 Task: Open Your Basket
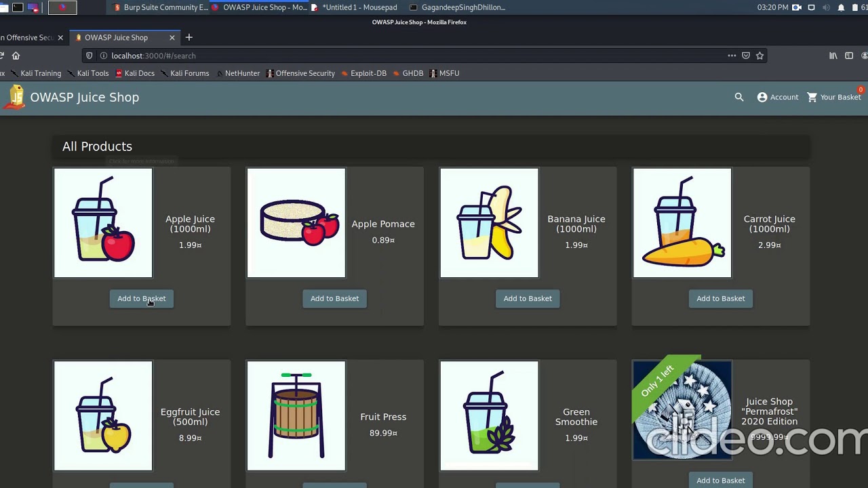coord(834,97)
